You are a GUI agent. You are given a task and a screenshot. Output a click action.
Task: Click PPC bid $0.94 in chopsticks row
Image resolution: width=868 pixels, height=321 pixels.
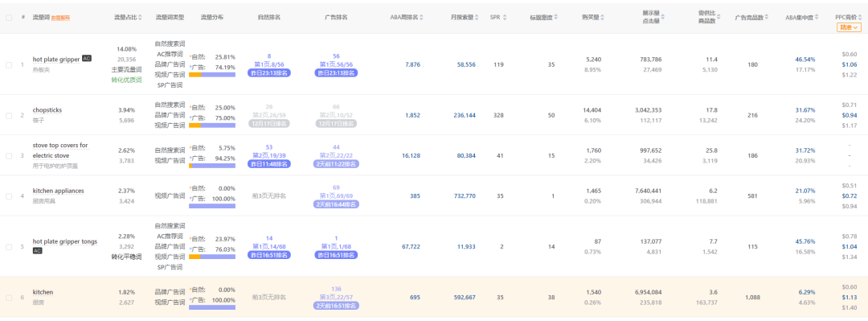click(x=850, y=115)
